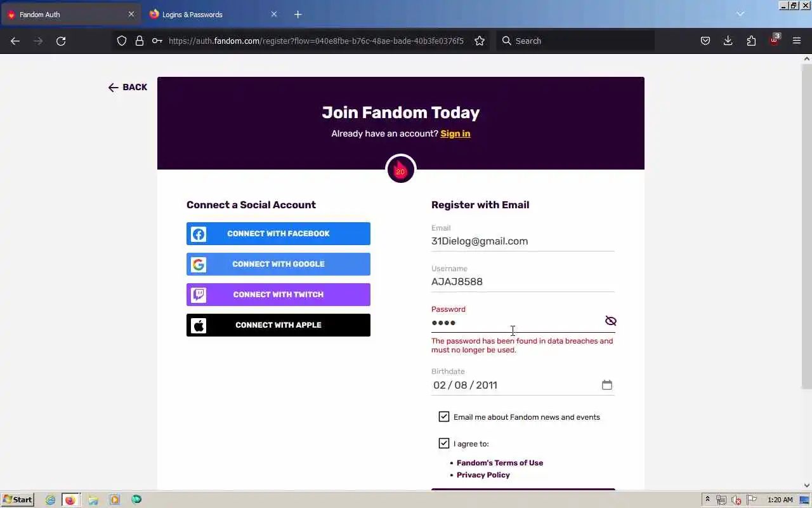Open saved logins key icon in address bar

pyautogui.click(x=157, y=41)
